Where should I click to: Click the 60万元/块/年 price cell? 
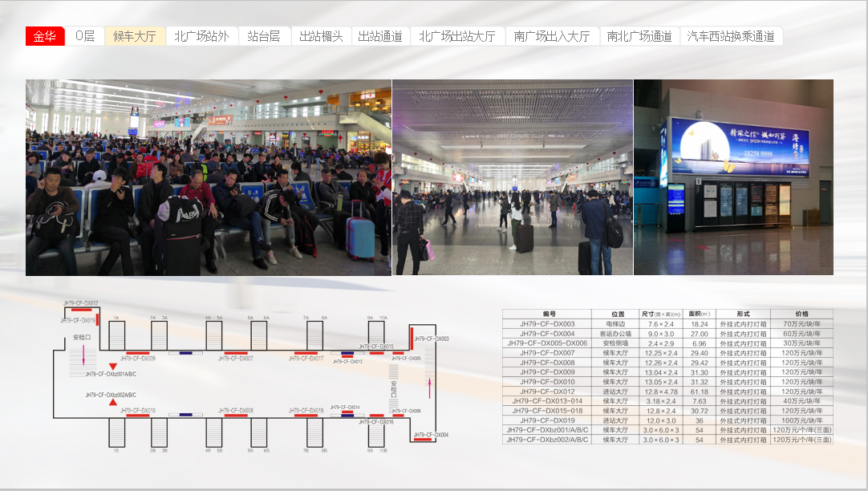(801, 334)
